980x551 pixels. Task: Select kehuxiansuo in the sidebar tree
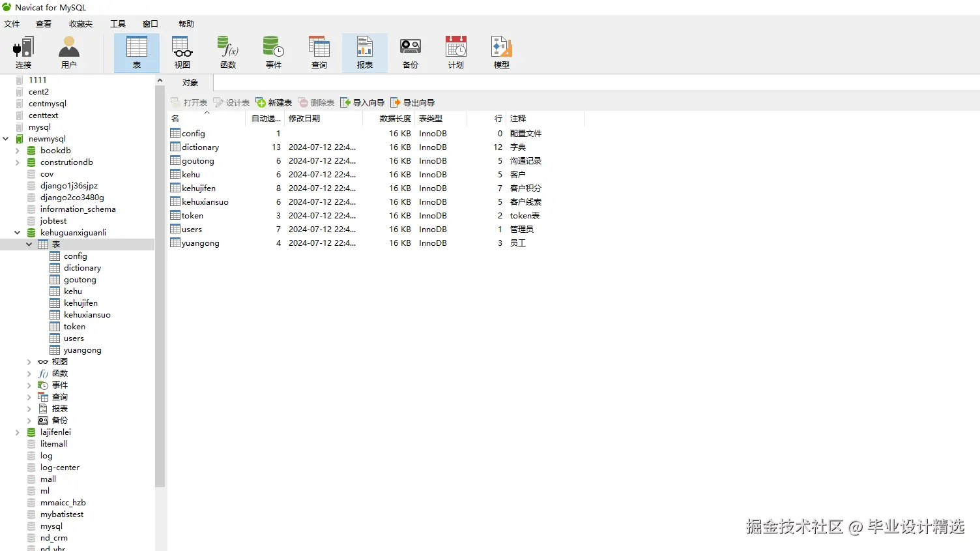[87, 315]
